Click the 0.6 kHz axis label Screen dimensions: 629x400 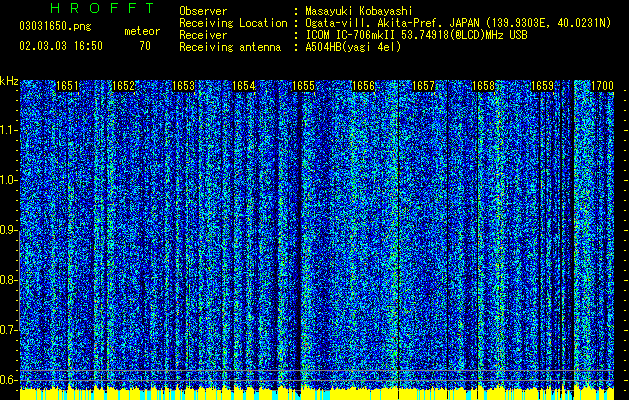click(x=9, y=380)
